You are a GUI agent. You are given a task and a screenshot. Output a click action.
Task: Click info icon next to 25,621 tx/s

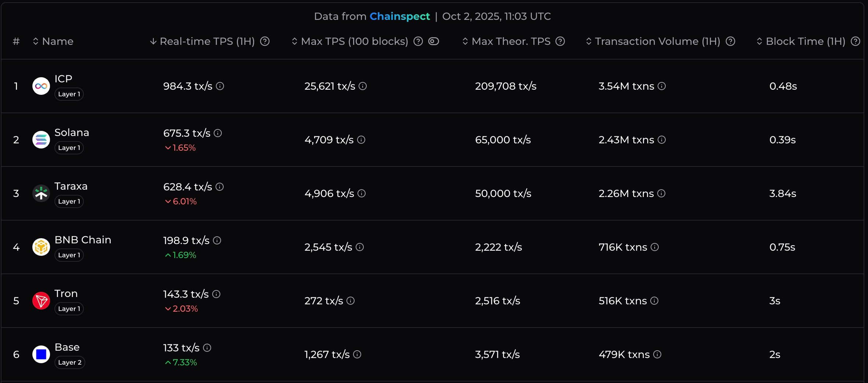tap(363, 86)
